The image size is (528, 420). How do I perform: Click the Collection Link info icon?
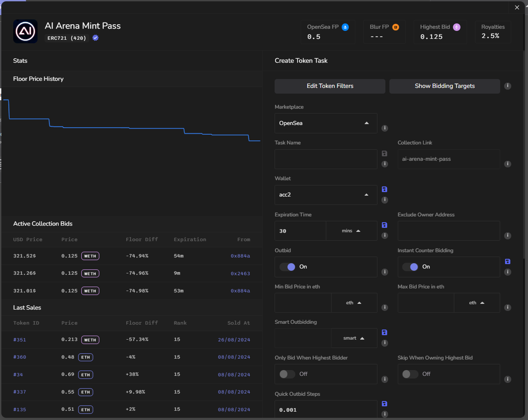(507, 164)
